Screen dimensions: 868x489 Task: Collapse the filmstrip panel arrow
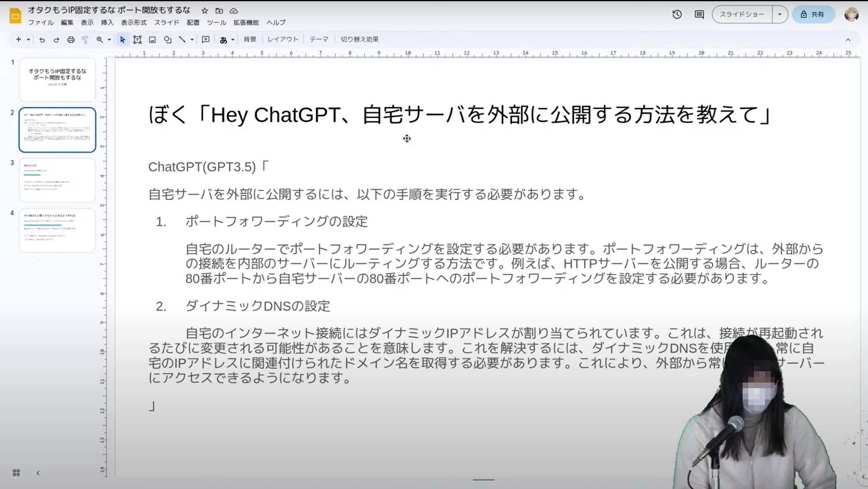(x=38, y=473)
